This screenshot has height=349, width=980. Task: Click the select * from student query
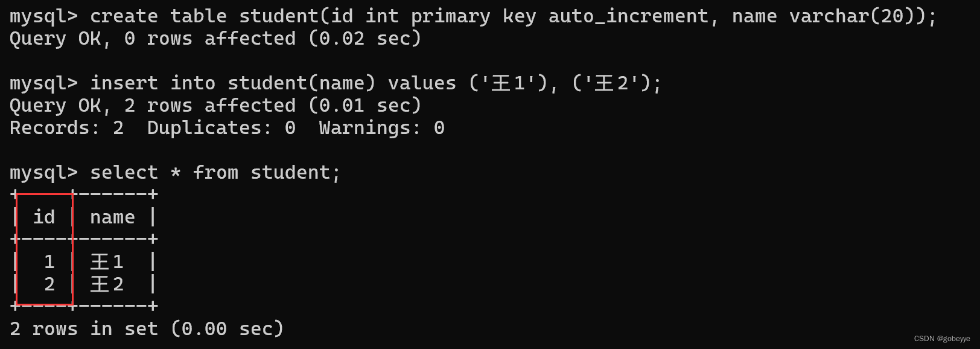pos(215,173)
